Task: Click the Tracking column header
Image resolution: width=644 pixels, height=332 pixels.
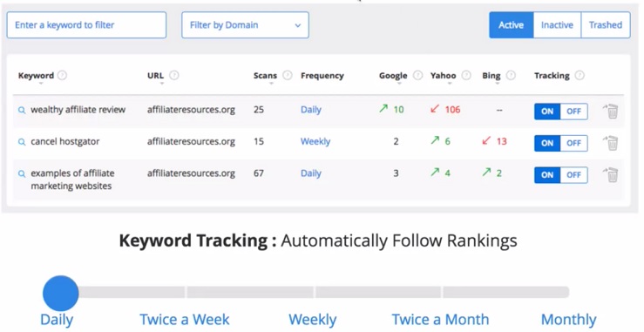Action: [x=552, y=76]
